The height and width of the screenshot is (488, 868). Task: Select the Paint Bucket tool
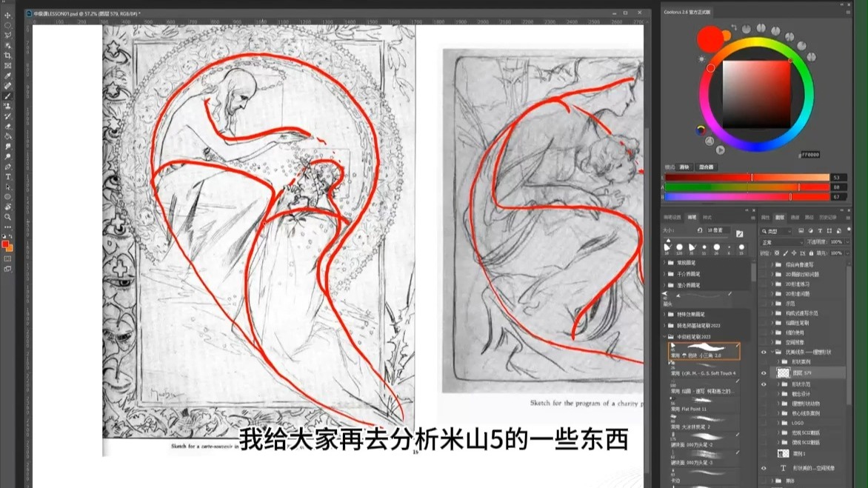pos(7,136)
